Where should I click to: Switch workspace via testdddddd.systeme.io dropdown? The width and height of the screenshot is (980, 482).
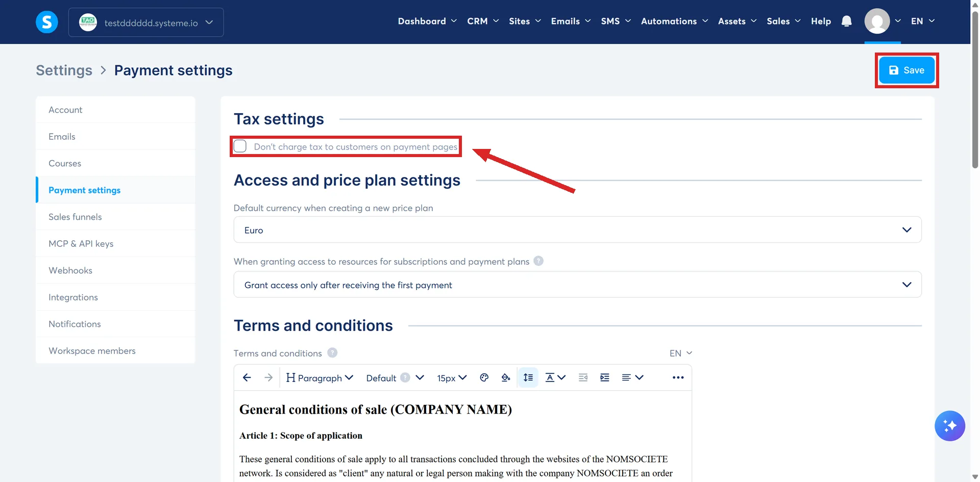[146, 22]
